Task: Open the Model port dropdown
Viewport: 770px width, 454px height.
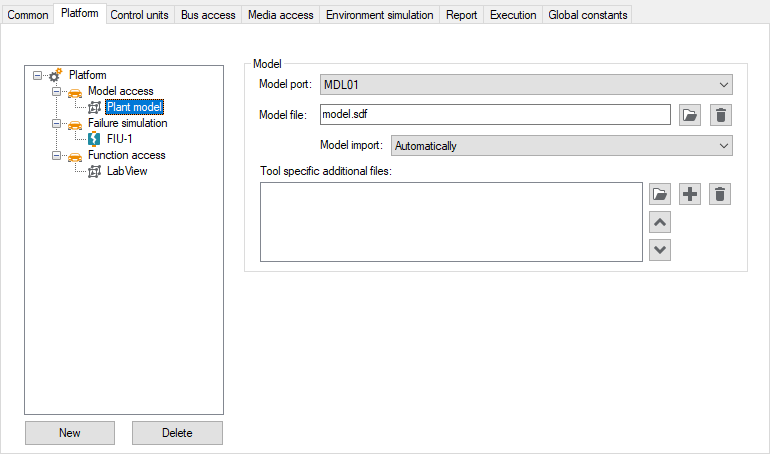Action: (526, 84)
